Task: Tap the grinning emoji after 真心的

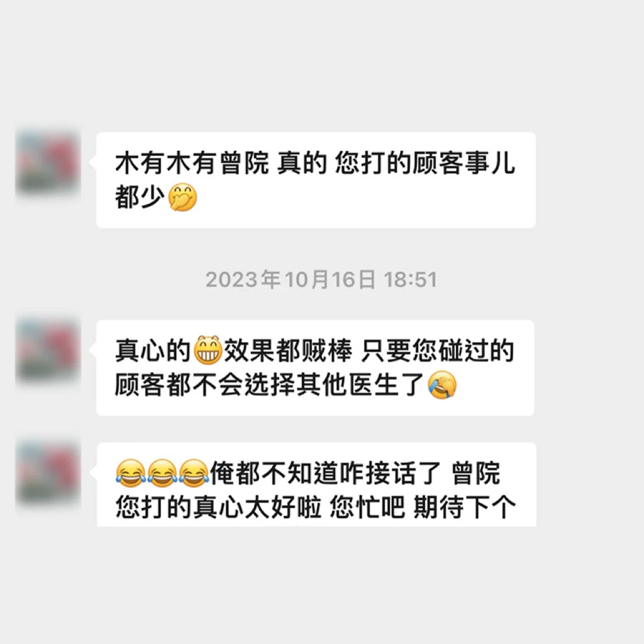Action: pyautogui.click(x=208, y=350)
